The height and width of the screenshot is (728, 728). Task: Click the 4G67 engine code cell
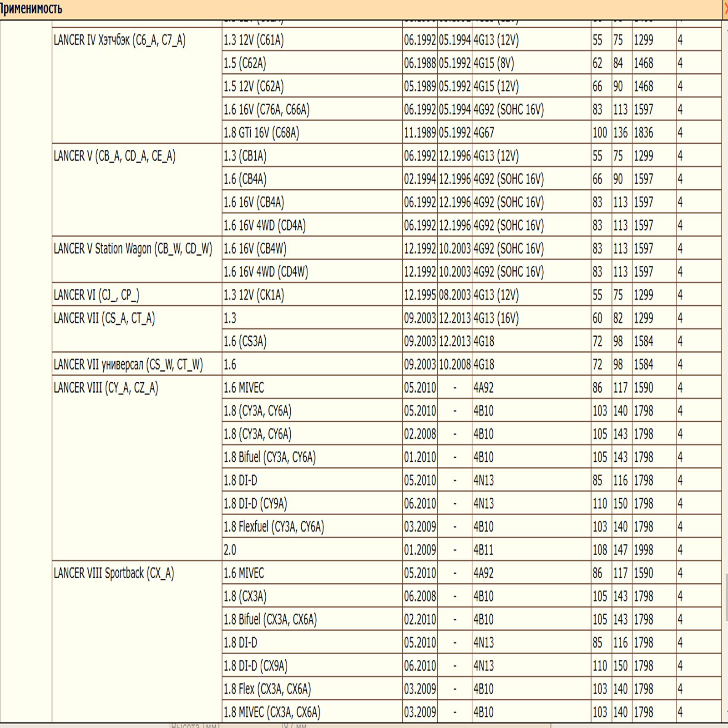[x=484, y=133]
